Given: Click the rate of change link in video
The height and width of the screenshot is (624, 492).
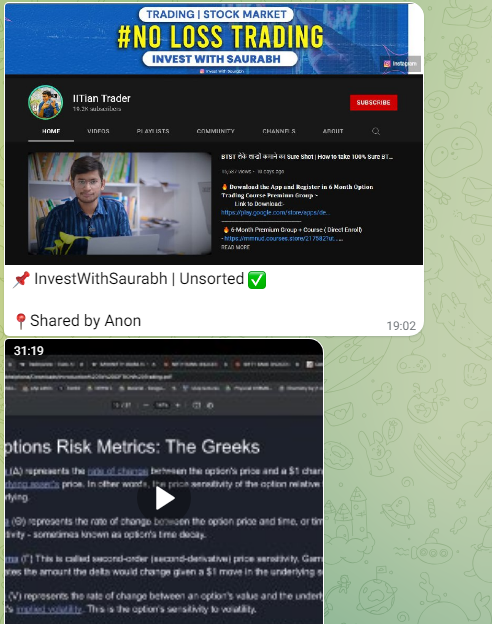Looking at the screenshot, I should click(118, 471).
